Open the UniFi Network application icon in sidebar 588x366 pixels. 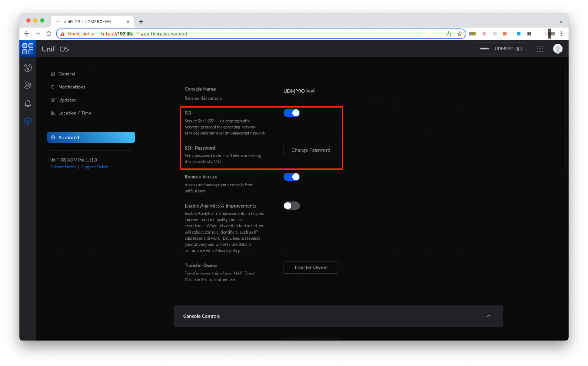[28, 68]
